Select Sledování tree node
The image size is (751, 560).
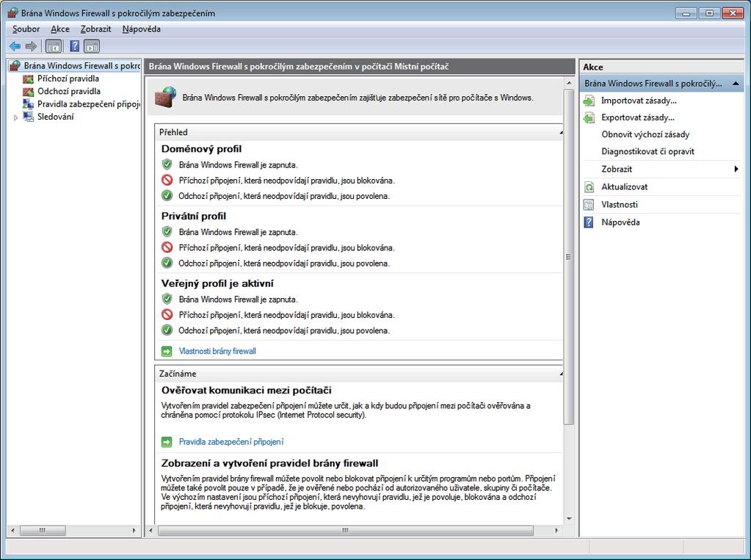coord(56,117)
